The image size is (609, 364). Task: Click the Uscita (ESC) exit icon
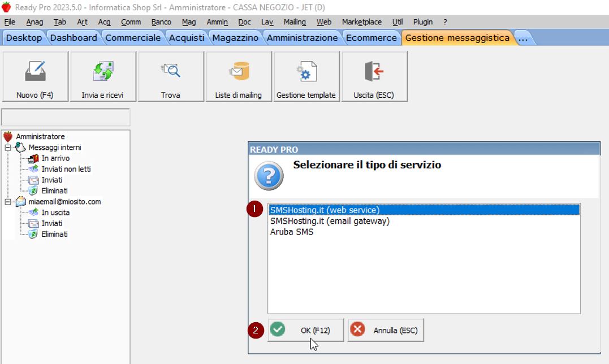(x=374, y=71)
